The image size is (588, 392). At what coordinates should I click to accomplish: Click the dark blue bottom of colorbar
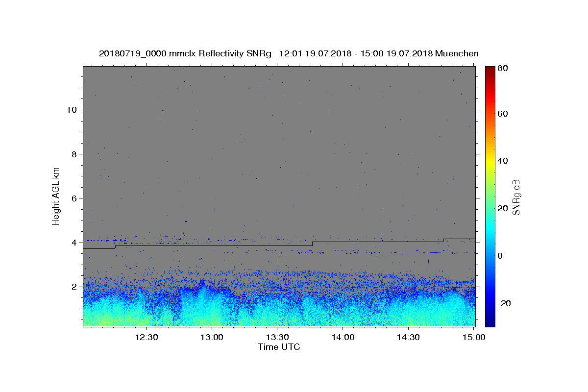[490, 322]
